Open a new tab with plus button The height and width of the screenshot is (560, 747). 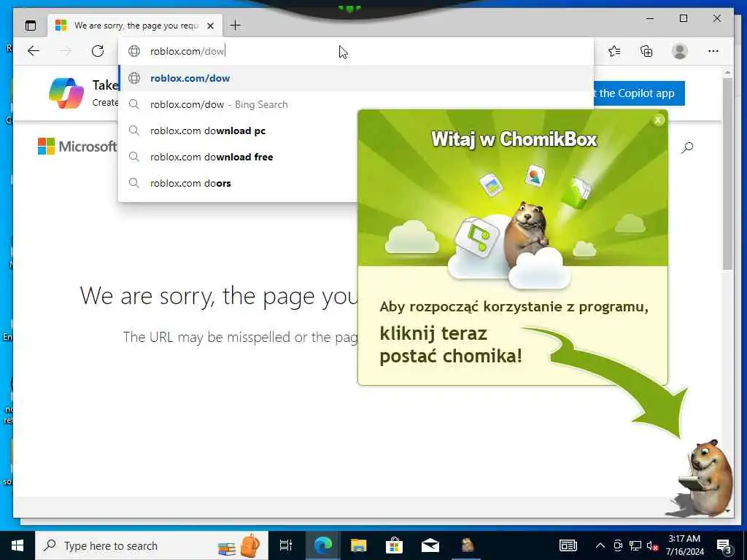point(236,26)
